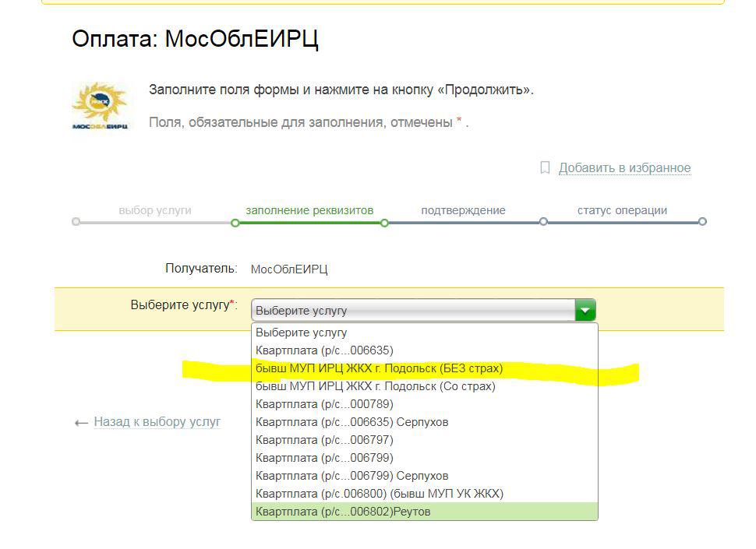Pick Квартплата (р/с...006635) Серпухов
Screen dimensions: 756x549
352,422
